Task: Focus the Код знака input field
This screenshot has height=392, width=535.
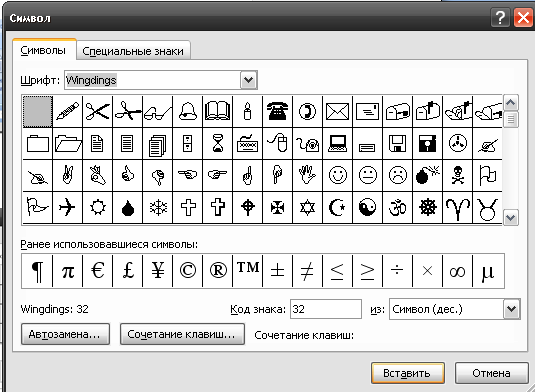Action: tap(326, 309)
